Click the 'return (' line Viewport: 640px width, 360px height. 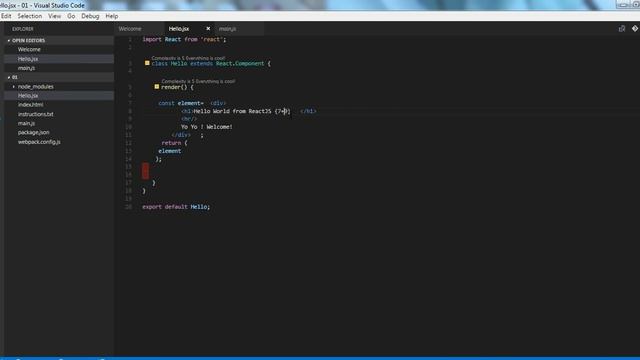pyautogui.click(x=174, y=143)
